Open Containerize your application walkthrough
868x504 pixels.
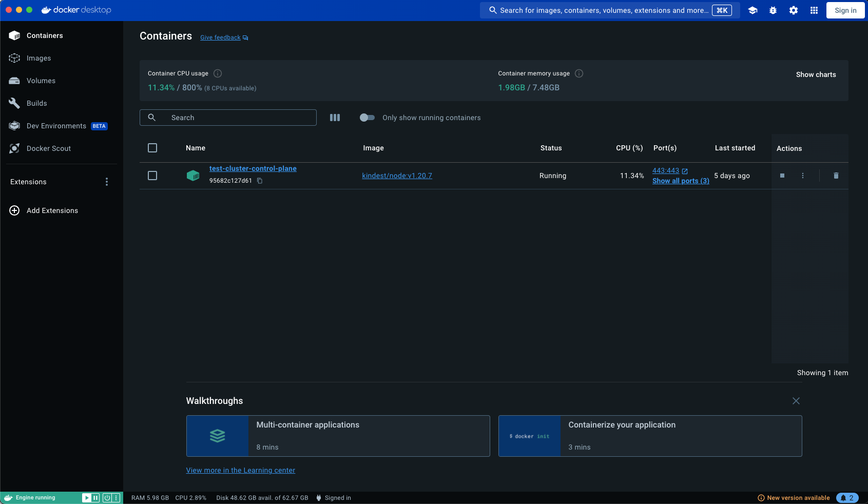tap(650, 436)
